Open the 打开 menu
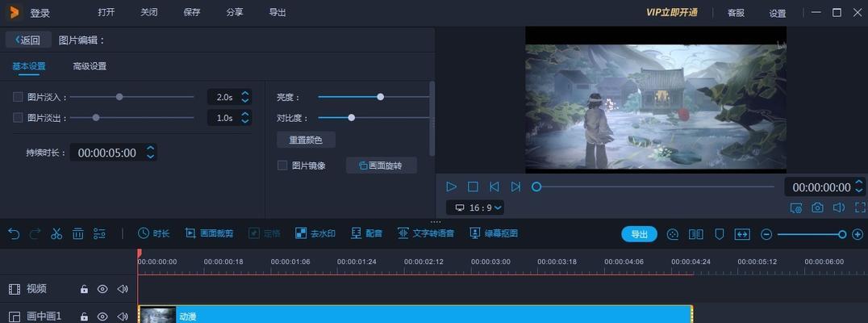 tap(106, 12)
